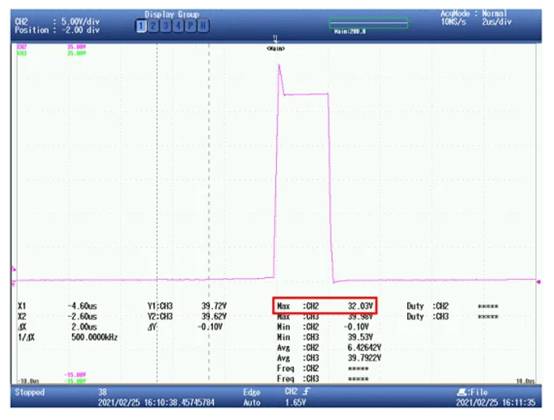Click the highlighted Max CH2 32.03V measurement
Viewport: 554px width, 420px height.
point(325,306)
